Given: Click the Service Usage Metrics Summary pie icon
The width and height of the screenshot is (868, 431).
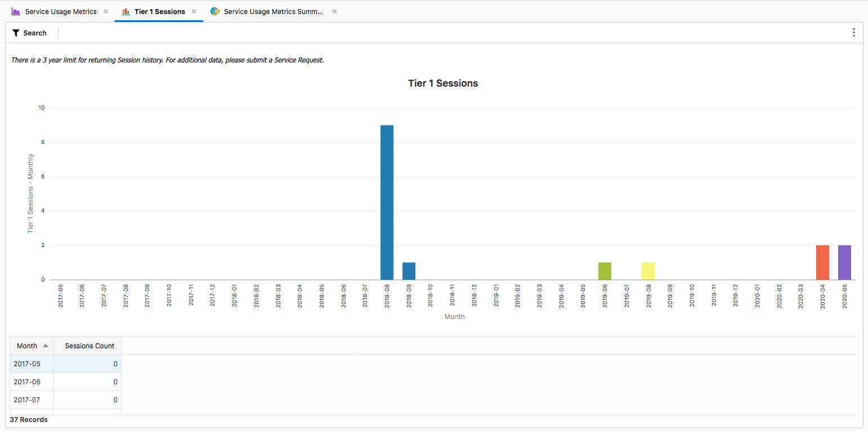Looking at the screenshot, I should [x=214, y=11].
